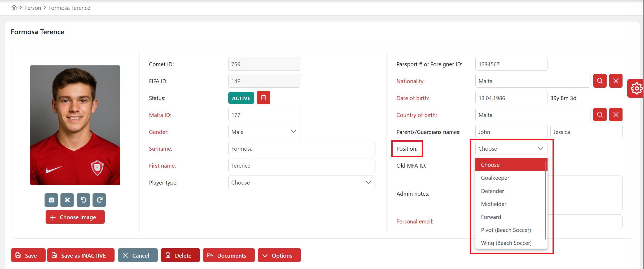Click the Save as INACTIVE button
Image resolution: width=644 pixels, height=269 pixels.
tap(81, 255)
